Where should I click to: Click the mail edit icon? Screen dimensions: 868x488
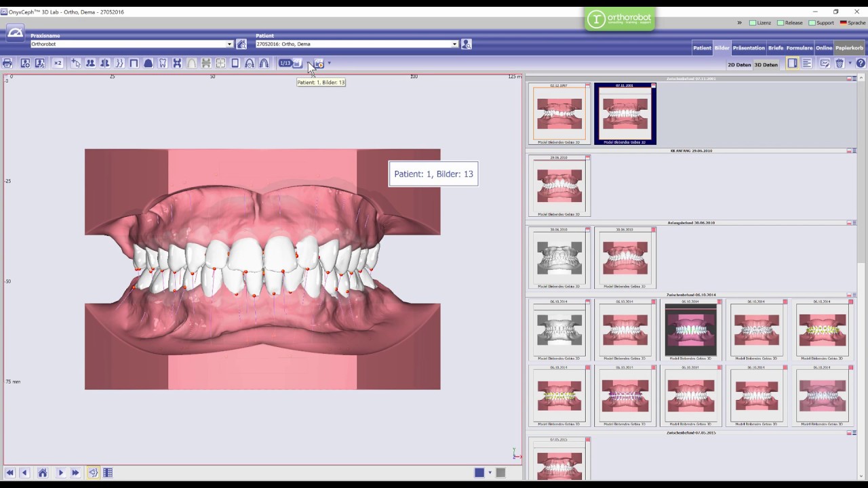point(825,63)
